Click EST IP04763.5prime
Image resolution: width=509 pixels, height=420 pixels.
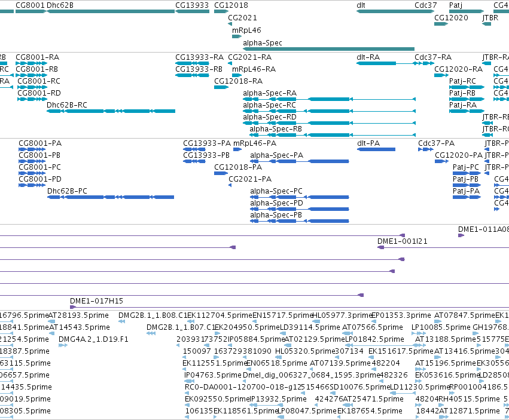[213, 375]
